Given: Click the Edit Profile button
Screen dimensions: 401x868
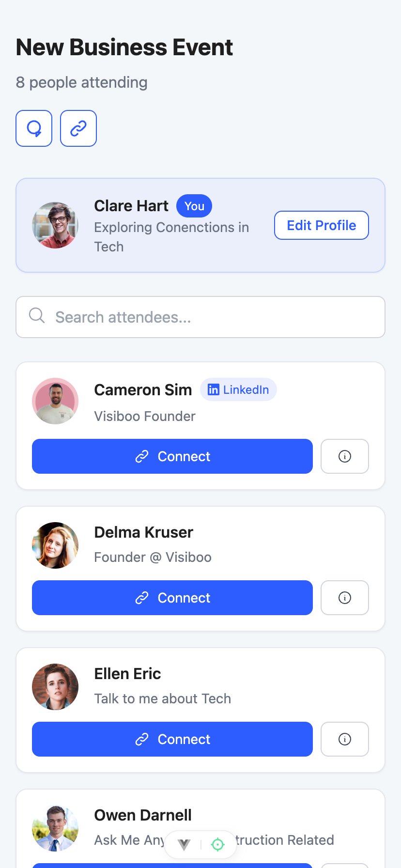Looking at the screenshot, I should point(322,225).
